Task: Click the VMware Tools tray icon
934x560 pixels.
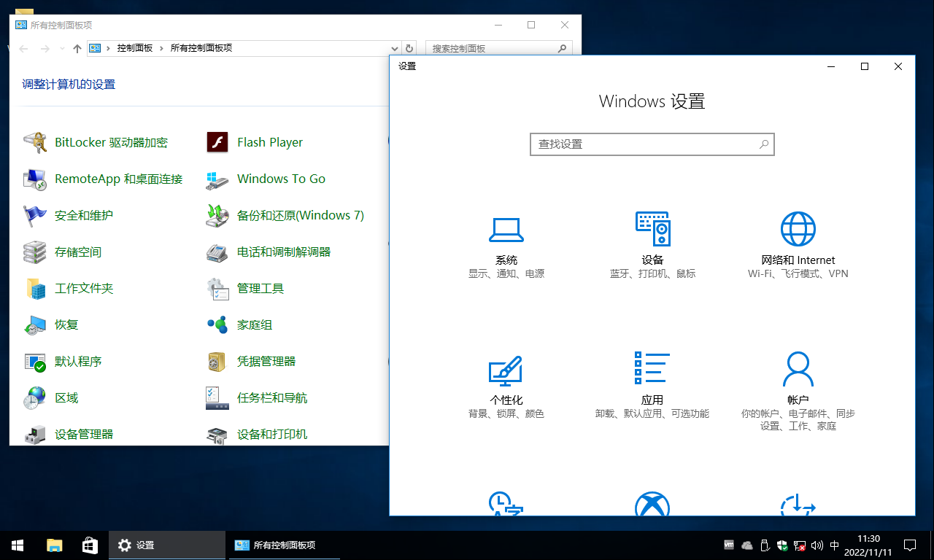Action: pyautogui.click(x=729, y=545)
